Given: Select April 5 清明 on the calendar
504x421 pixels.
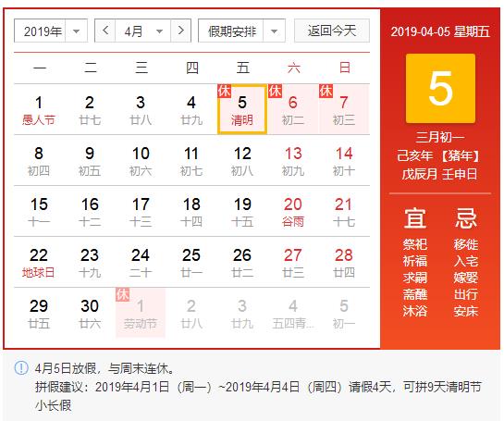Looking at the screenshot, I should (x=242, y=109).
